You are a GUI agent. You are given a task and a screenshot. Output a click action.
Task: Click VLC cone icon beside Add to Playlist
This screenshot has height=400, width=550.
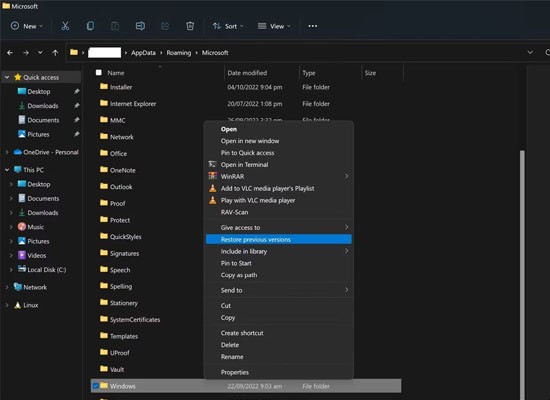tap(213, 188)
